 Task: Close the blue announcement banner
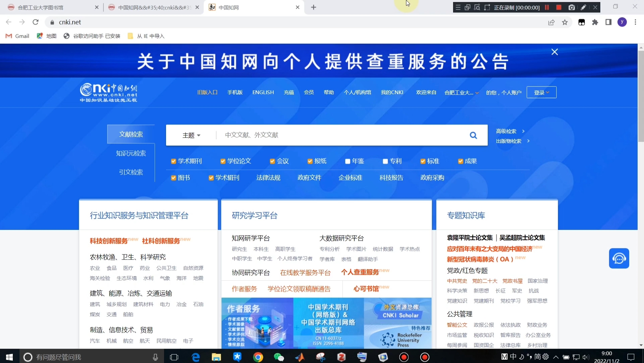click(x=555, y=52)
